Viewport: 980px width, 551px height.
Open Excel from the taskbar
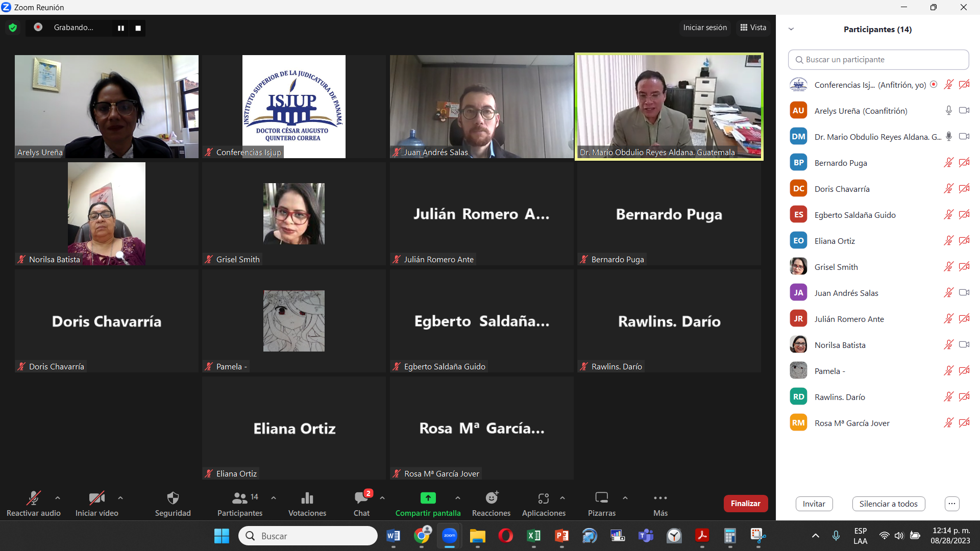tap(534, 536)
